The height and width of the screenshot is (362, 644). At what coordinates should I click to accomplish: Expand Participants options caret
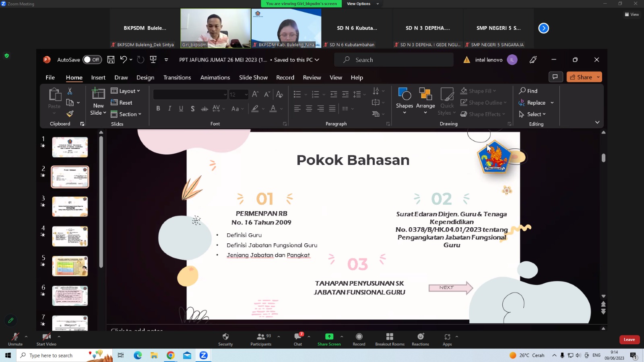279,336
